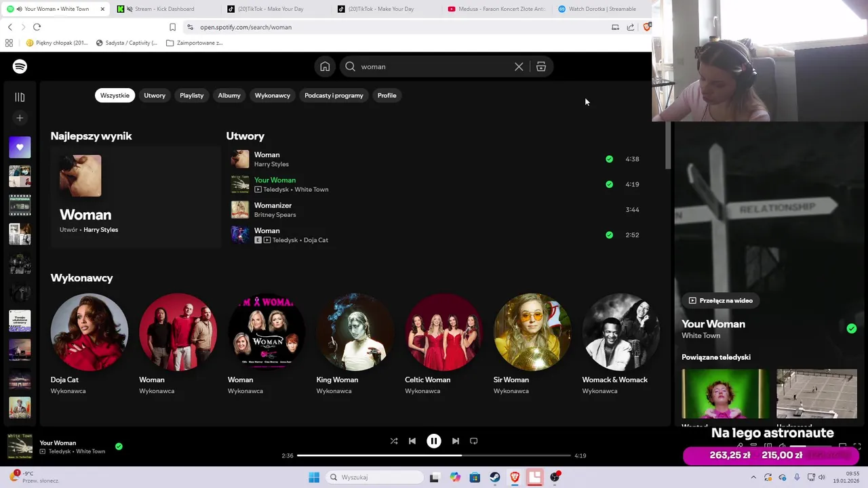Open King Woman artist card
This screenshot has height=488, width=868.
[x=355, y=344]
